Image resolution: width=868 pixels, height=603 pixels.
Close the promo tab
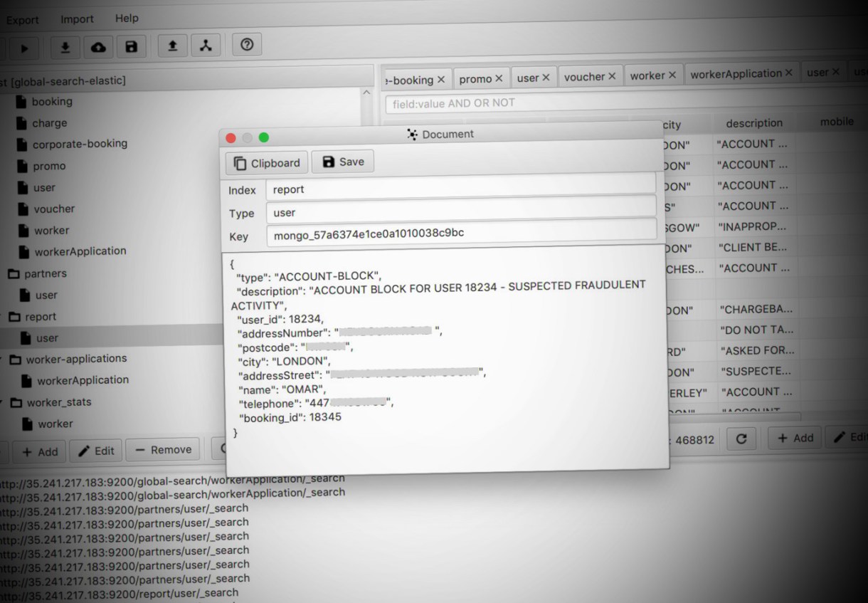[499, 78]
